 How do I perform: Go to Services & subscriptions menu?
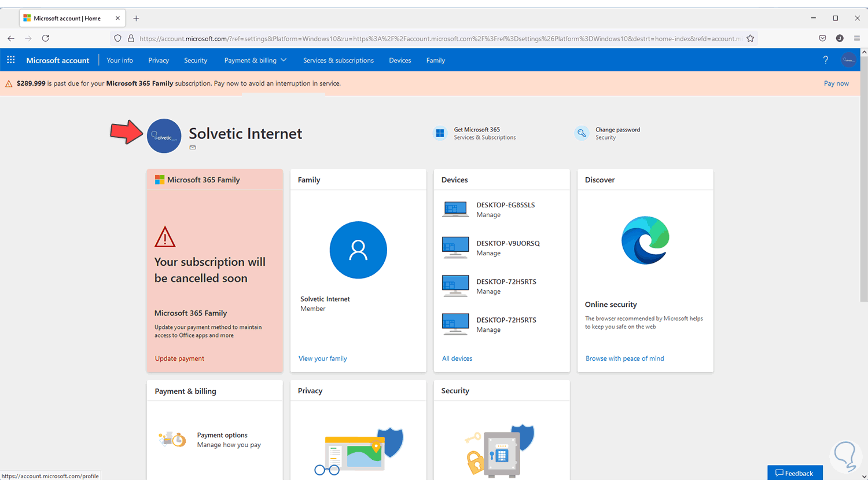pos(339,60)
